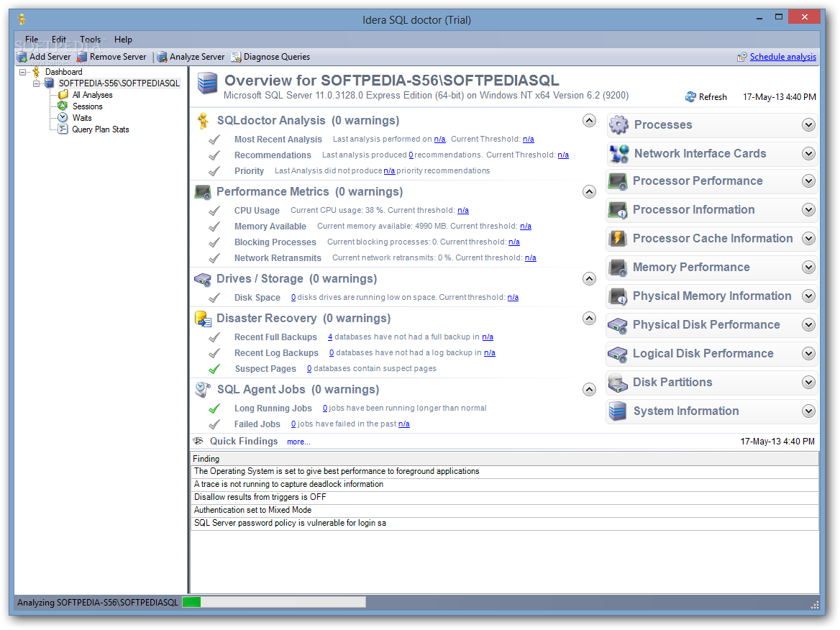
Task: Expand the Logical Disk Performance panel
Action: pos(809,354)
